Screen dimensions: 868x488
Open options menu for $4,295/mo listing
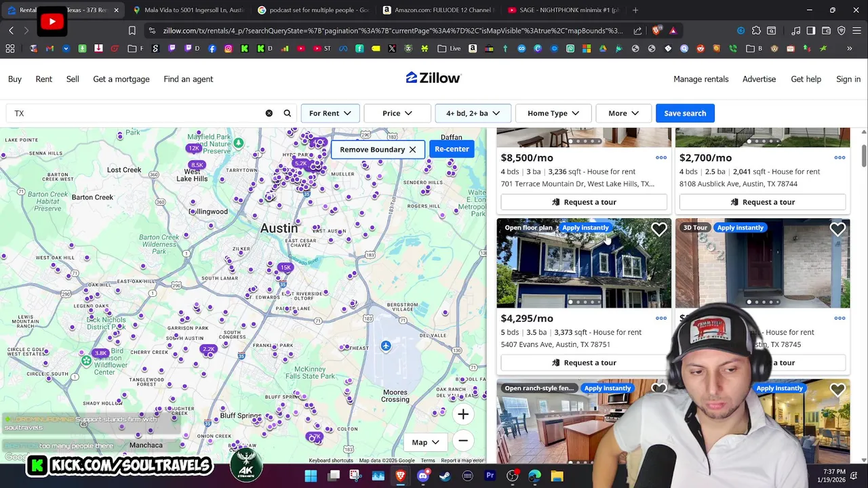click(x=661, y=319)
